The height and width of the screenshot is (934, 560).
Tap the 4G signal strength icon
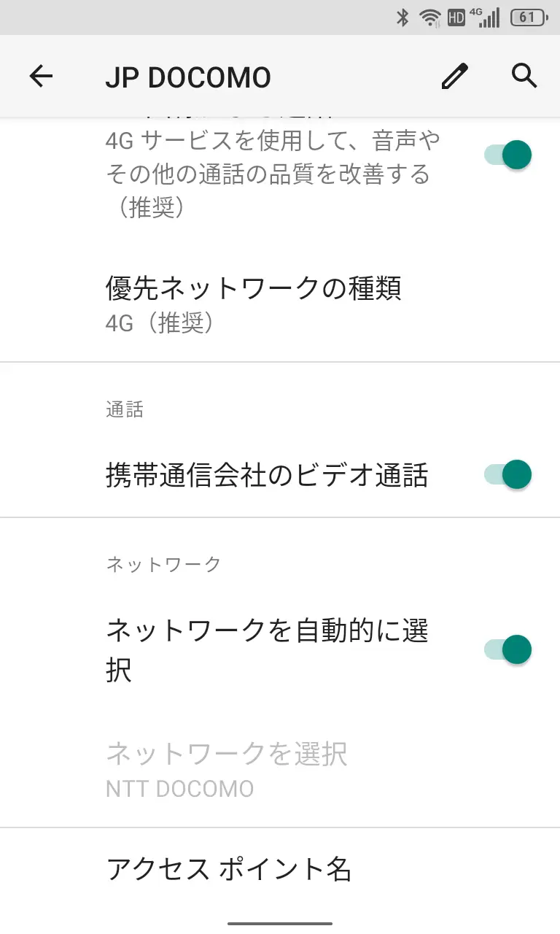pos(485,18)
